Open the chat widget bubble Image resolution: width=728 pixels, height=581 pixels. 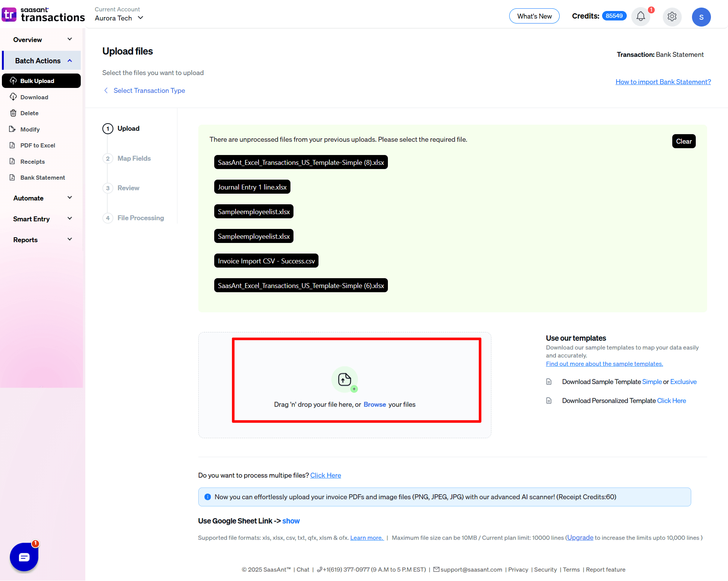click(x=24, y=557)
